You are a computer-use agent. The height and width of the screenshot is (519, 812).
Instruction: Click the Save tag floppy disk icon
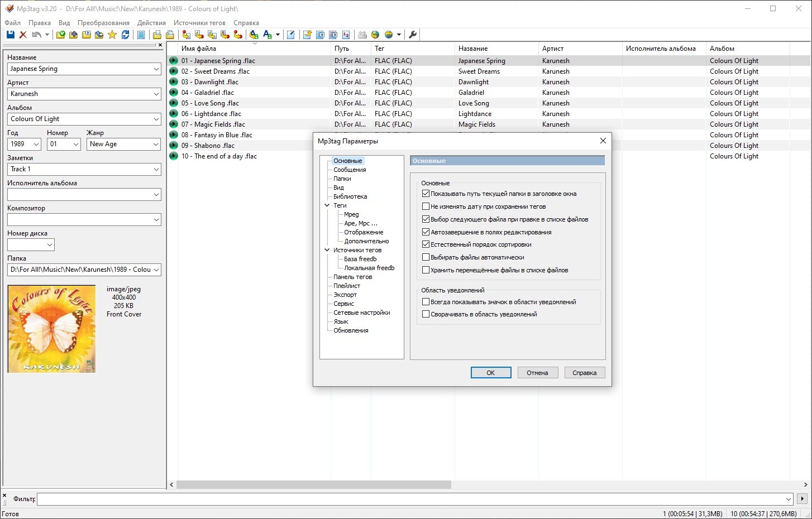click(x=10, y=35)
